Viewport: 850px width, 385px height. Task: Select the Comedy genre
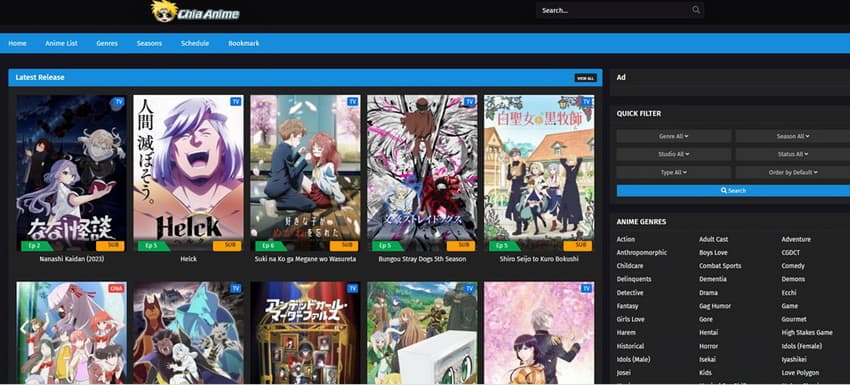(793, 266)
